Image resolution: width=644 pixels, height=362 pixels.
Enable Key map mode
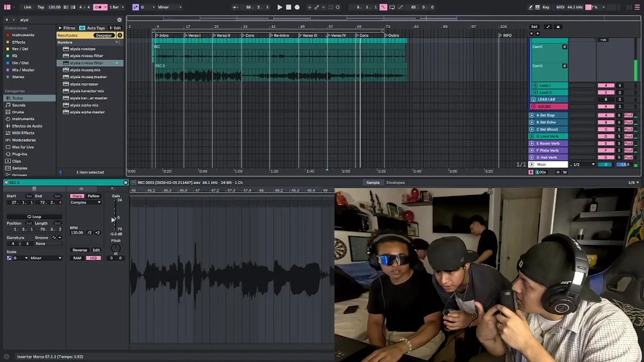546,7
